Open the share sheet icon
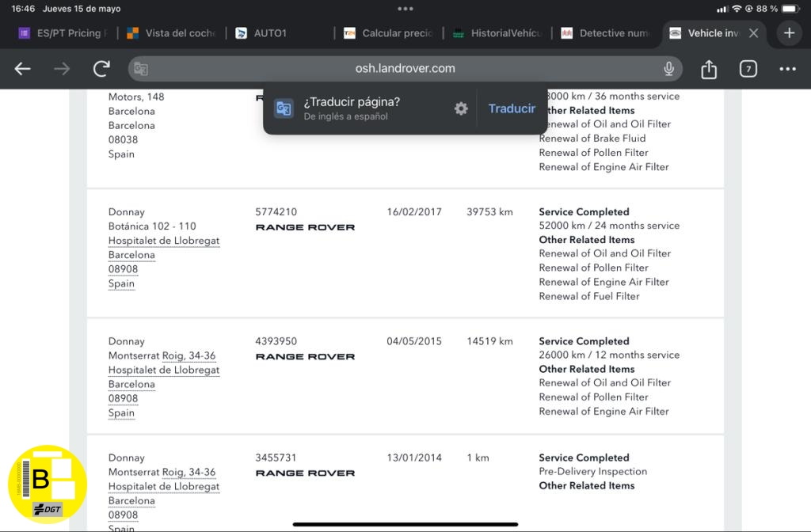Viewport: 811px width, 532px height. pyautogui.click(x=709, y=69)
